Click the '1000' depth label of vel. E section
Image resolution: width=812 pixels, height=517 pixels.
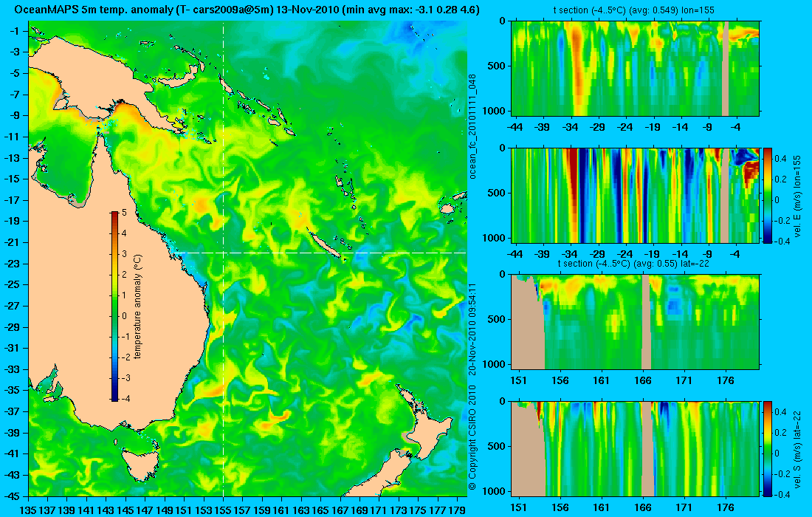[494, 238]
